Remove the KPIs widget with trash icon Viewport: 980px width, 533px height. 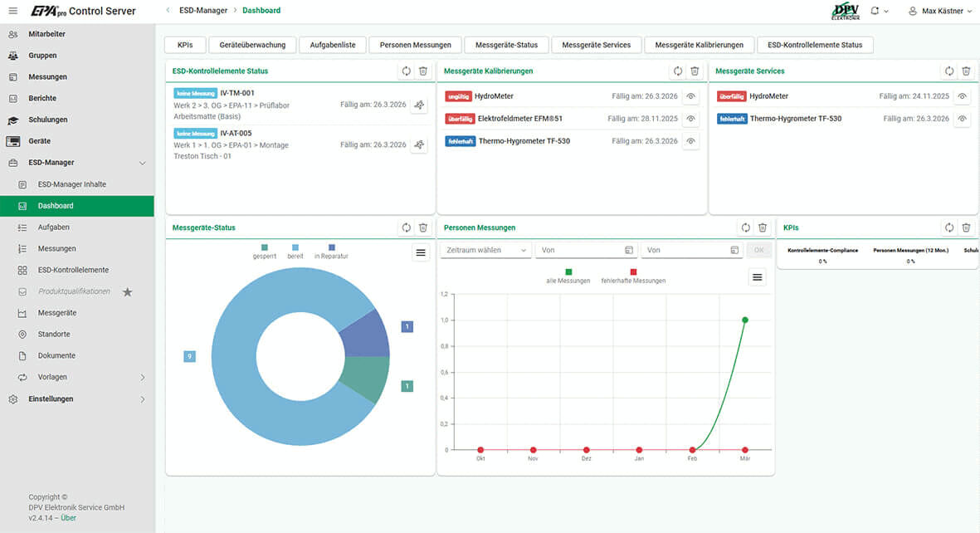pos(966,227)
